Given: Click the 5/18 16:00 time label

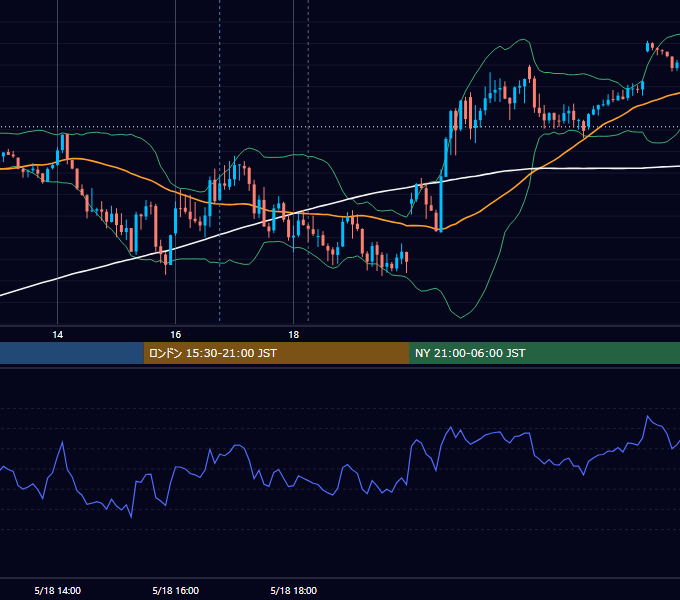Looking at the screenshot, I should pos(176,590).
